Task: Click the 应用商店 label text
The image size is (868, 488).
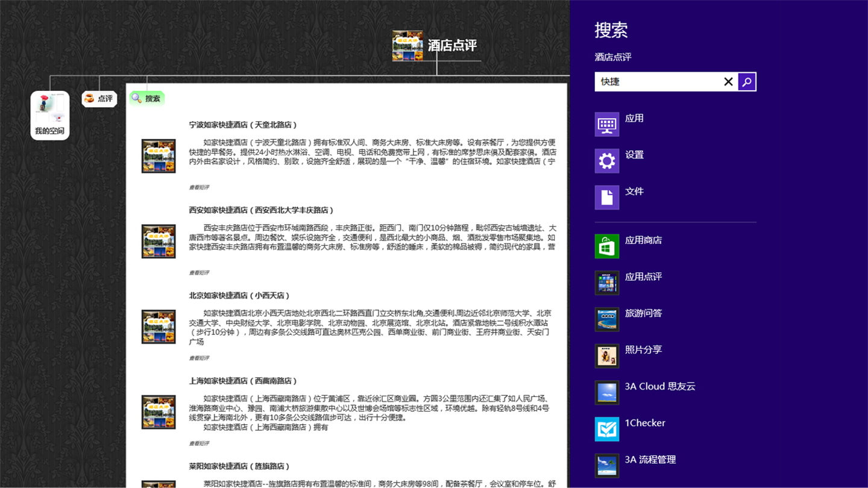Action: (x=643, y=240)
